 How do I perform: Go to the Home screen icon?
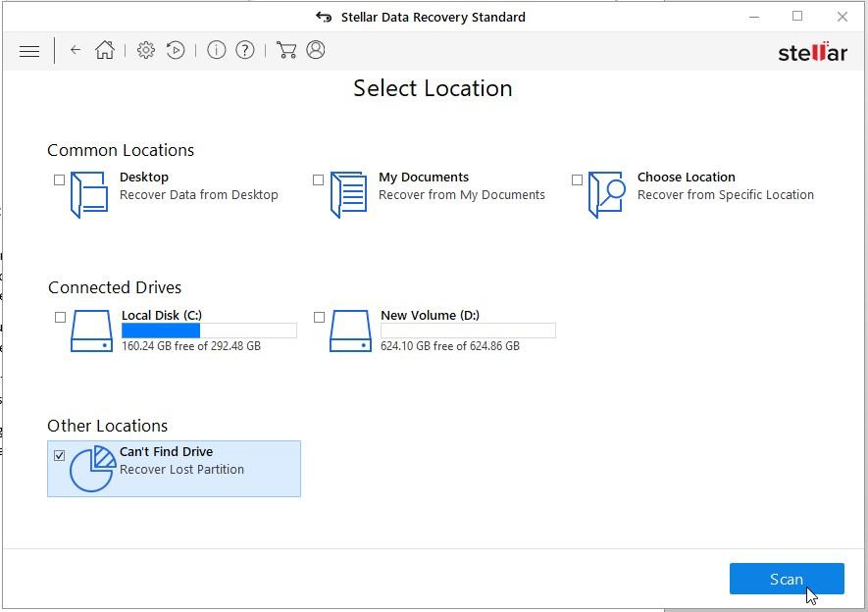(105, 50)
